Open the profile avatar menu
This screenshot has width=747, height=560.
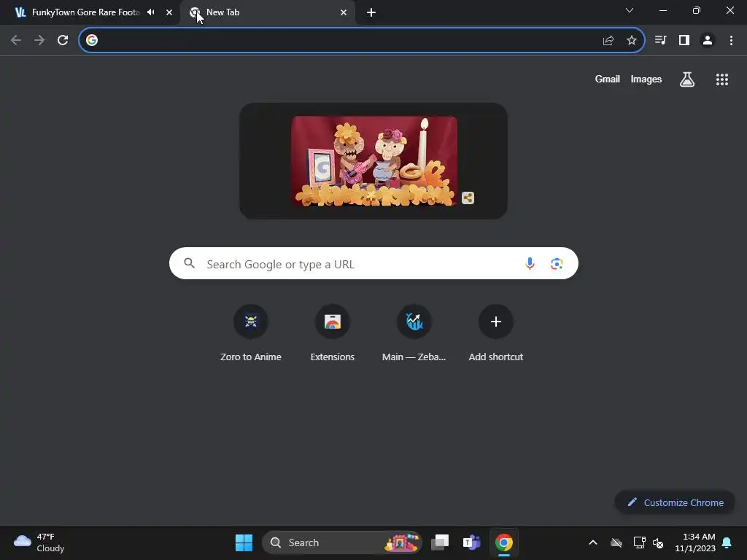708,40
